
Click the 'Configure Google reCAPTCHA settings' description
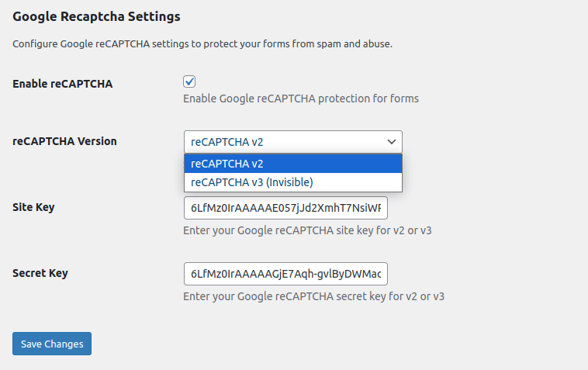(x=202, y=44)
